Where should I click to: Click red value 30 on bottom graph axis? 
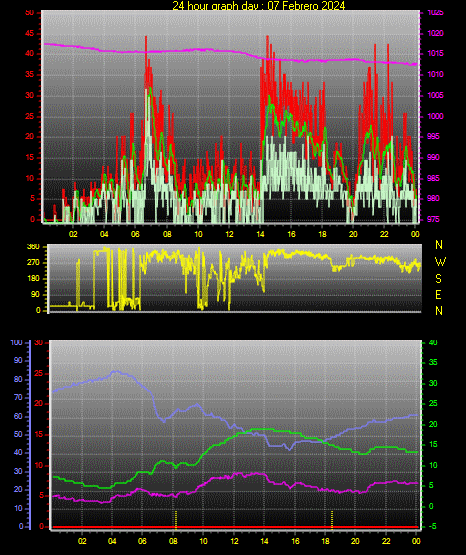[39, 342]
